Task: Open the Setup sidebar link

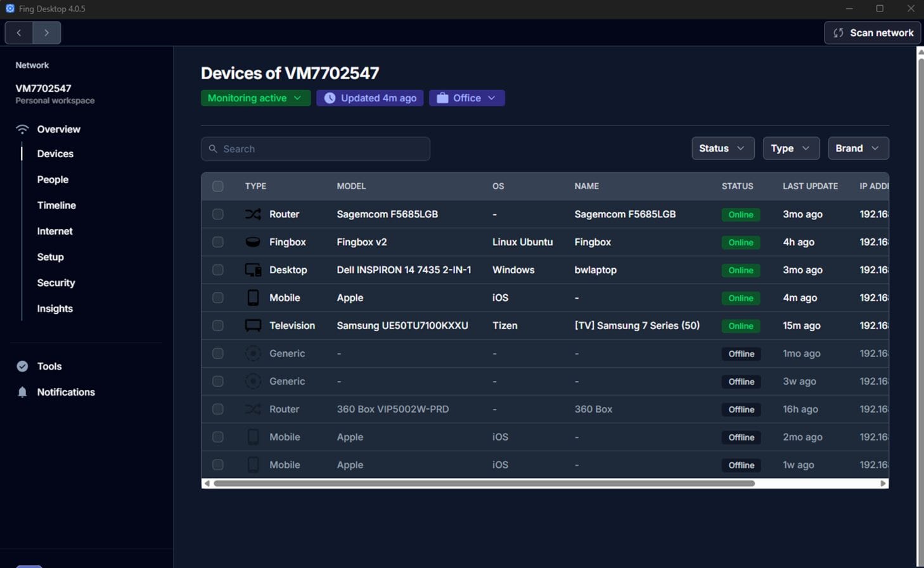Action: point(50,257)
